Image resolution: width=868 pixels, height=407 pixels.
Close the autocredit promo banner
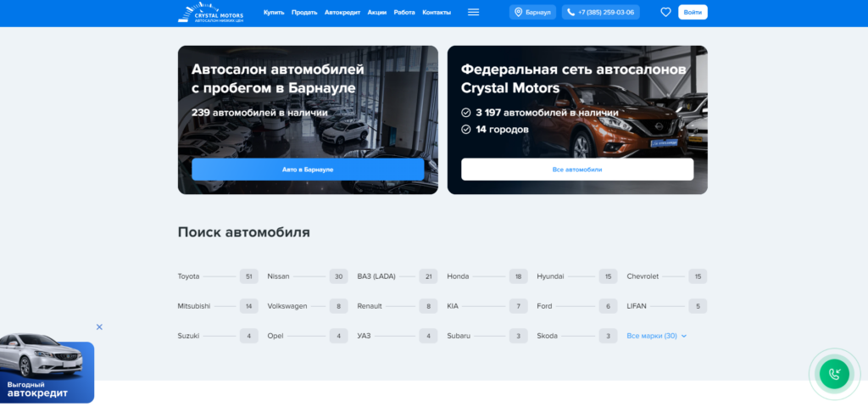99,327
